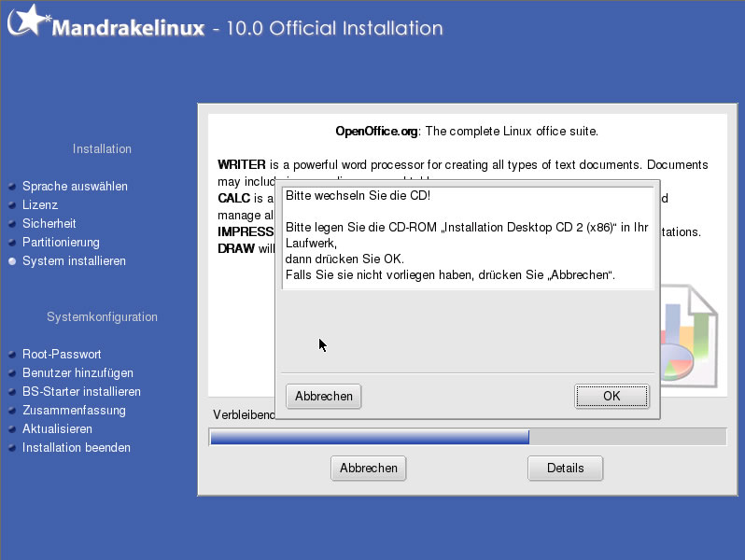
Task: Open the Details button
Action: [565, 469]
